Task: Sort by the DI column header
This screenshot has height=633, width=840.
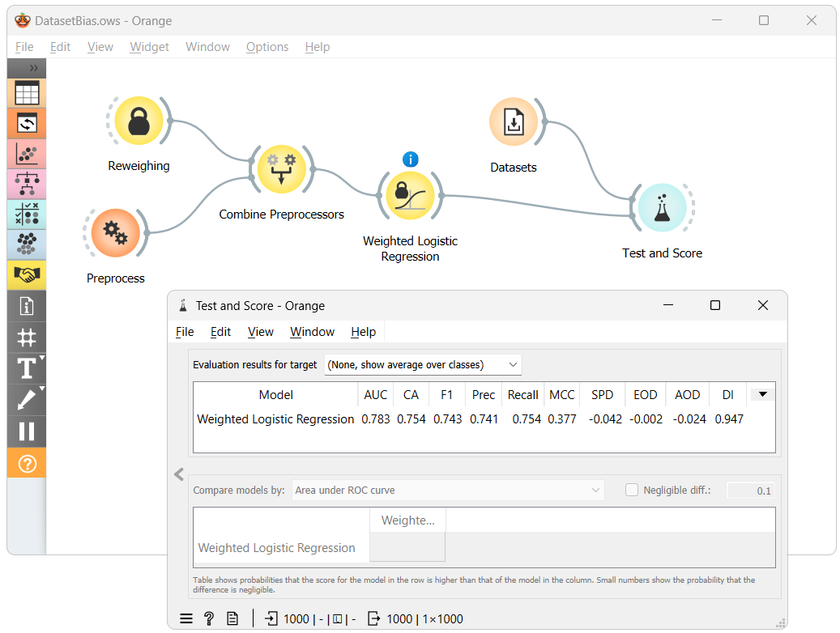Action: (727, 395)
